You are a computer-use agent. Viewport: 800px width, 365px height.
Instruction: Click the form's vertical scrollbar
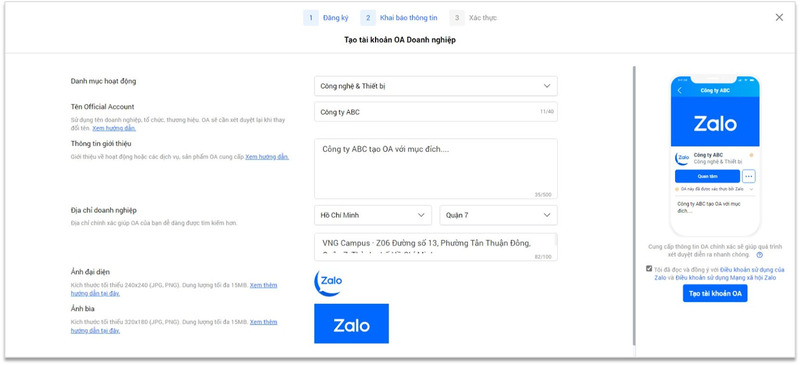tap(634, 205)
